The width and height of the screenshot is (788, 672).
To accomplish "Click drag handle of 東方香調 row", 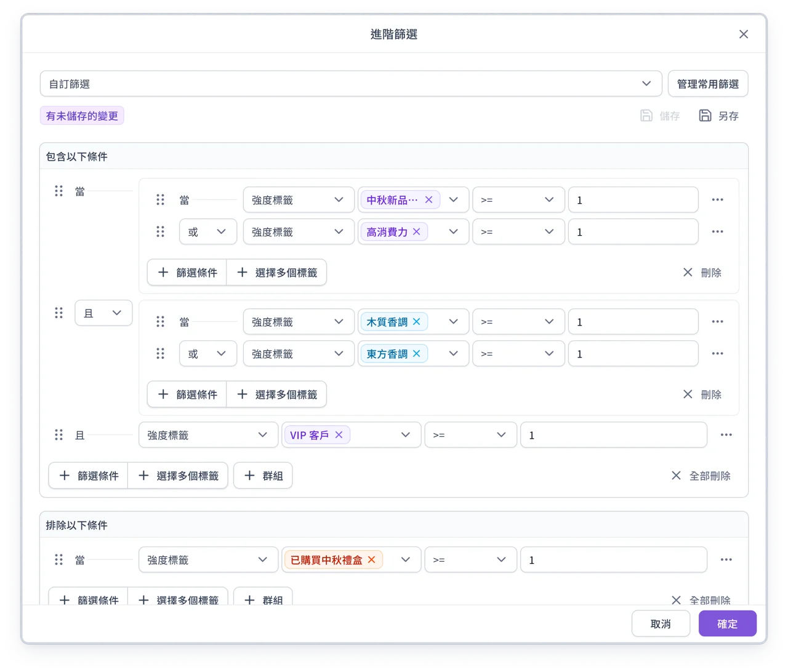I will tap(160, 354).
